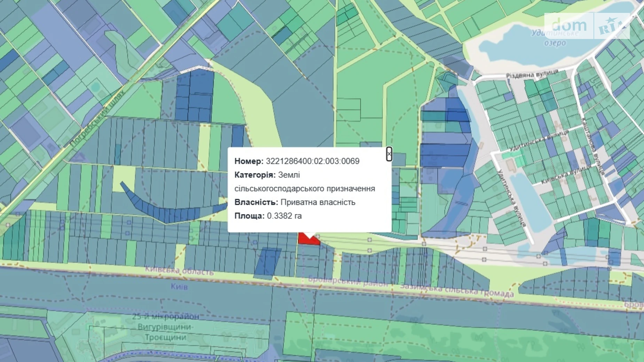Click the Київ city label
This screenshot has height=362, width=644.
click(179, 286)
